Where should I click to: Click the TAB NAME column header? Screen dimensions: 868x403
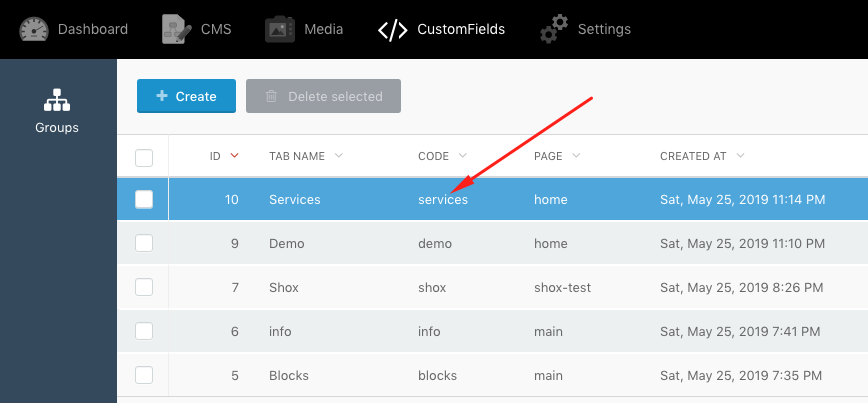click(297, 156)
